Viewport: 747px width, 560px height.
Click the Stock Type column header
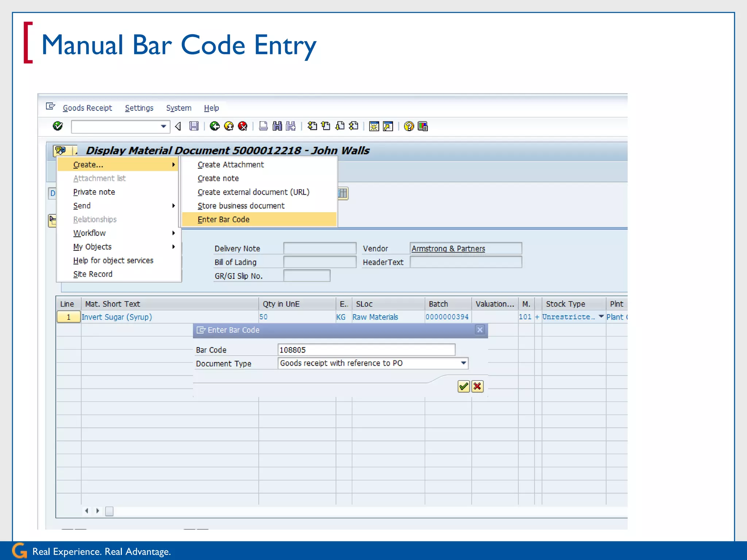click(574, 304)
